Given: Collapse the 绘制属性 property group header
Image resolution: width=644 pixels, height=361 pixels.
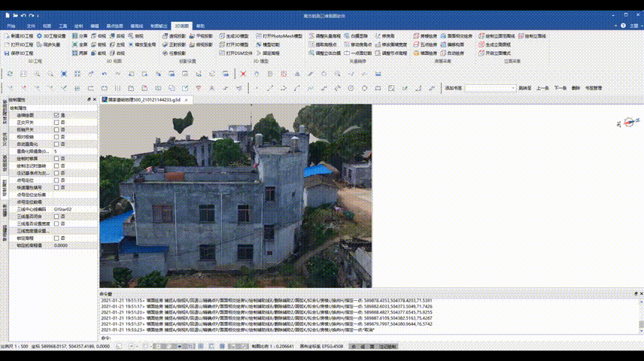Looking at the screenshot, I should (21, 108).
